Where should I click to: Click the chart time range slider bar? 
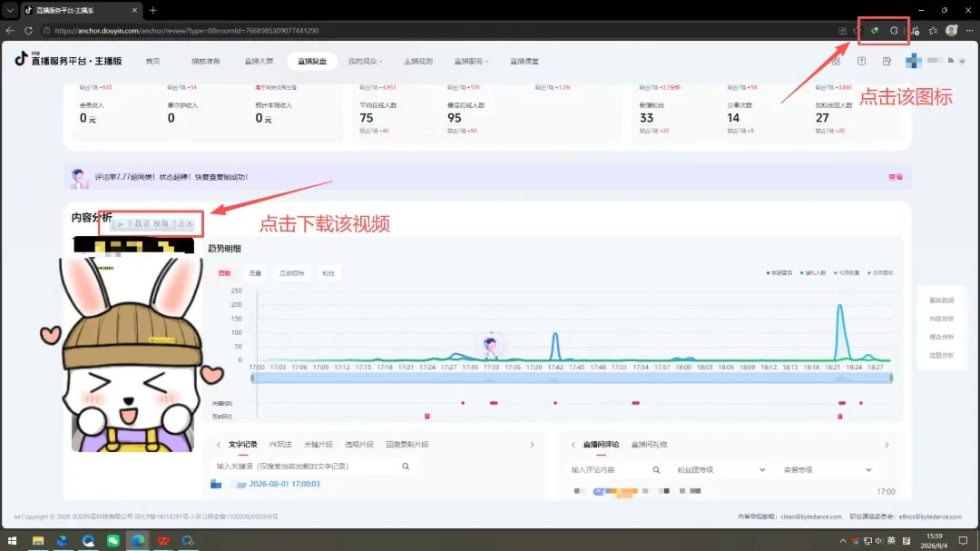click(572, 378)
